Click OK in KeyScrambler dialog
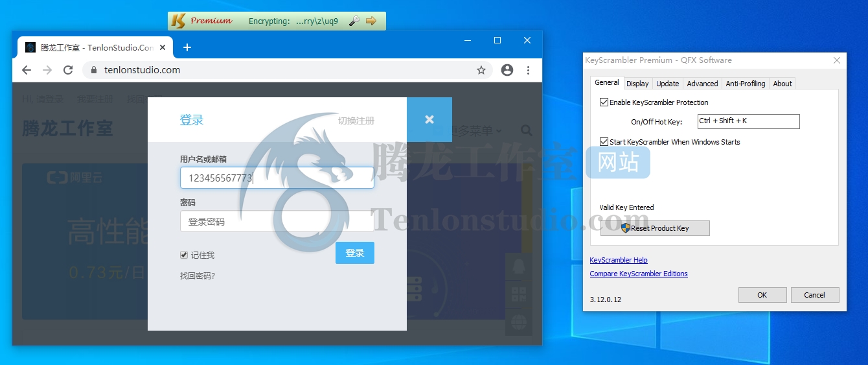Viewport: 868px width, 365px height. click(762, 295)
